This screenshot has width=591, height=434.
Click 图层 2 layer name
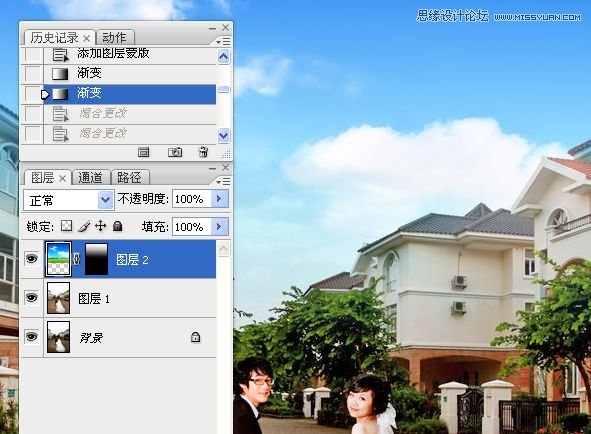(132, 259)
